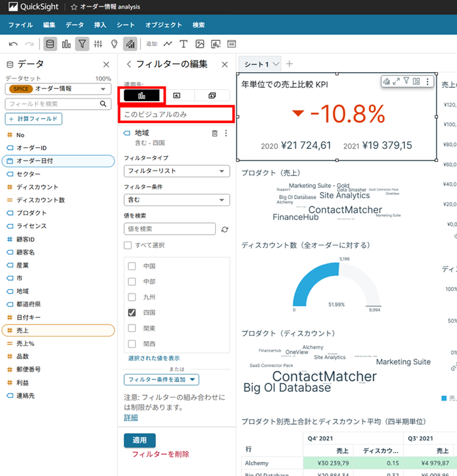The height and width of the screenshot is (476, 457).
Task: Open the データ menu
Action: [75, 25]
